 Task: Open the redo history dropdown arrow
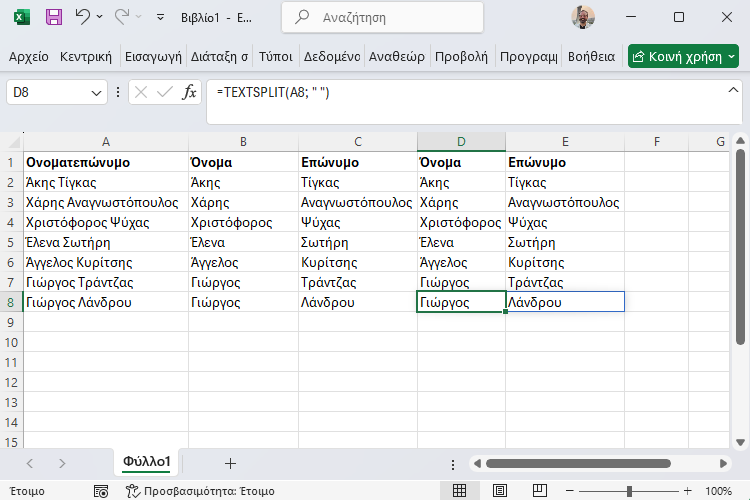coord(139,17)
